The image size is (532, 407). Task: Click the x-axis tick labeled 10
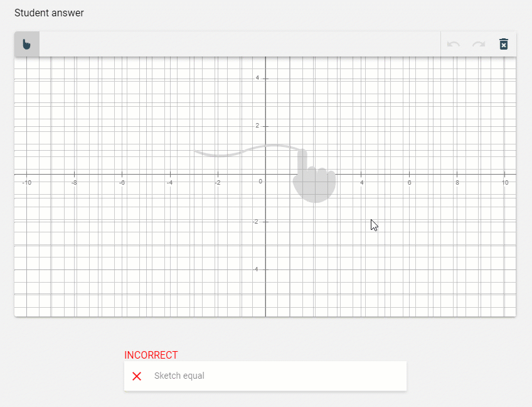coord(504,182)
